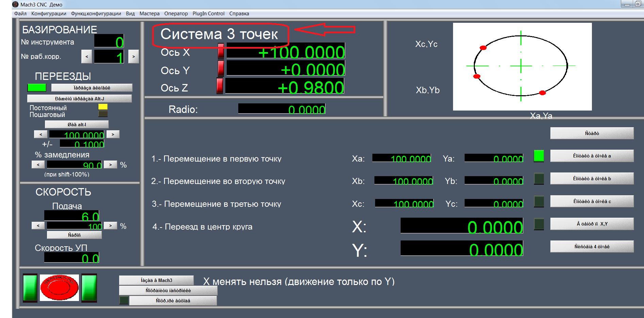Image resolution: width=644 pixels, height=318 pixels.
Task: Increase the 100.0000 jog step value
Action: coord(113,134)
